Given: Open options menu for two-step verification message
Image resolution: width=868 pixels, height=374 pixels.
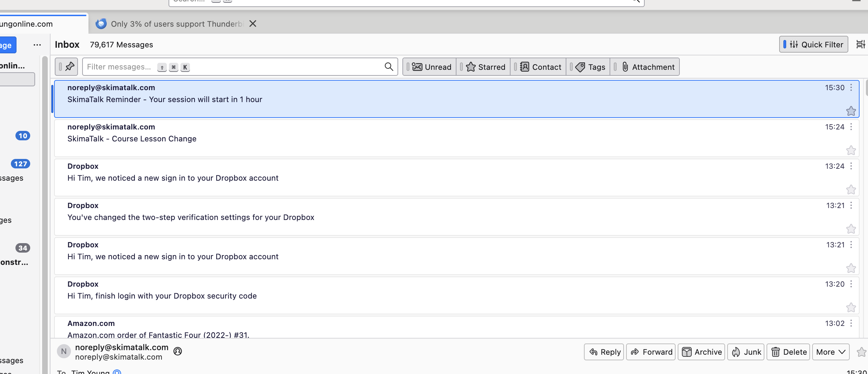Looking at the screenshot, I should pyautogui.click(x=851, y=205).
